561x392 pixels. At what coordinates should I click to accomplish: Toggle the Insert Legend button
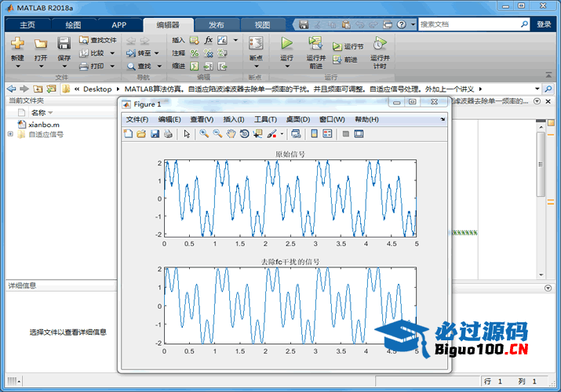click(328, 134)
